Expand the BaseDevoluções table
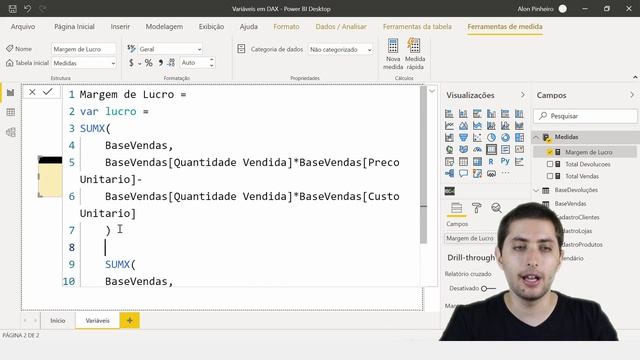Viewport: 640px width, 360px height. (536, 190)
